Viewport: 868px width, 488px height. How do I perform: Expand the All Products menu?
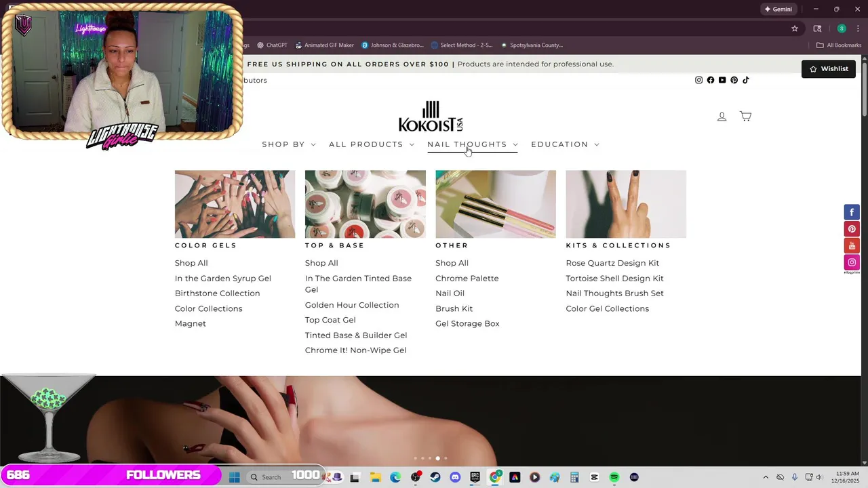(372, 144)
